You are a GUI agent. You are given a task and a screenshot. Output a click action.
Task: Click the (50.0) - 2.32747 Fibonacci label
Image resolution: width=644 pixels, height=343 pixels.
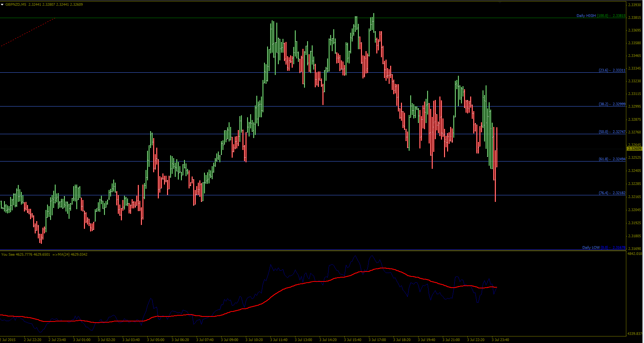point(612,132)
